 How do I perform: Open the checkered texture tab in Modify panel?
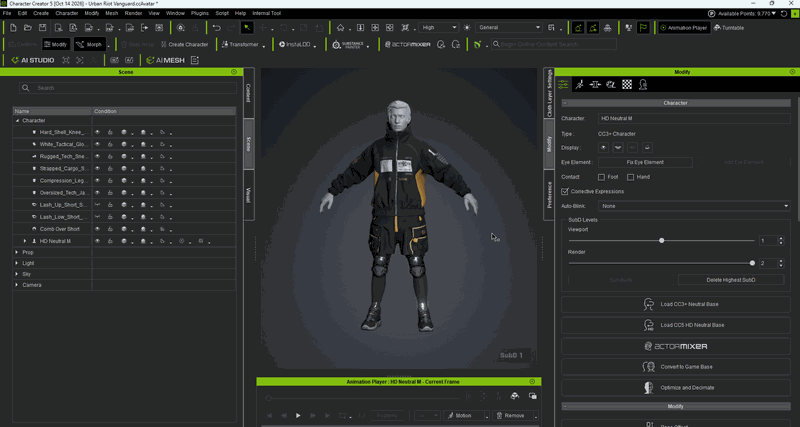[x=627, y=84]
